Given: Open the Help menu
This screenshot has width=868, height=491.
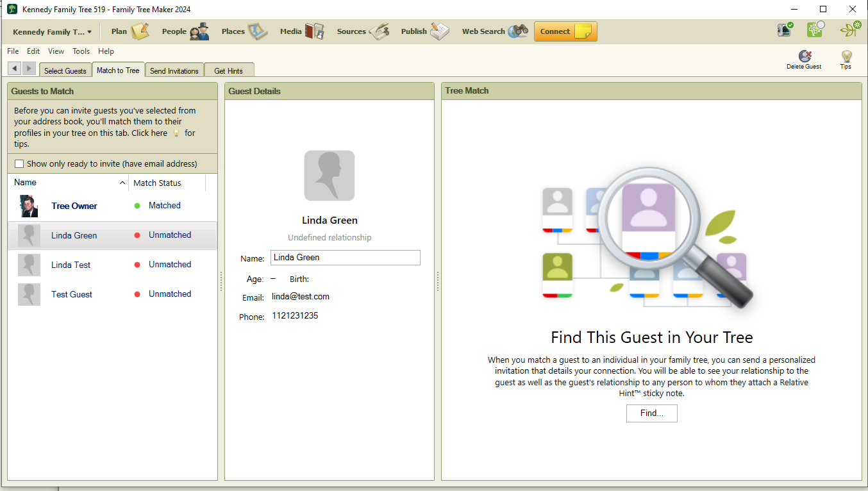Looking at the screenshot, I should pyautogui.click(x=106, y=51).
